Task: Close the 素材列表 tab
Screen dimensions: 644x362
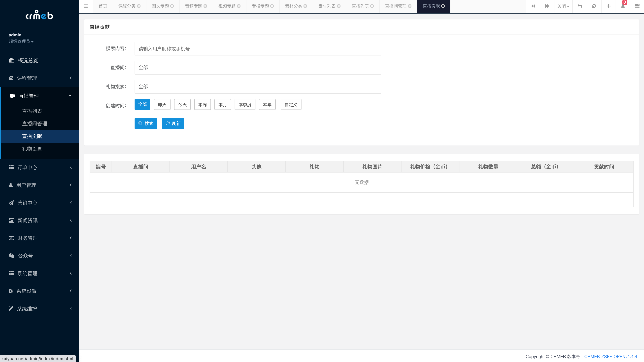Action: tap(339, 6)
